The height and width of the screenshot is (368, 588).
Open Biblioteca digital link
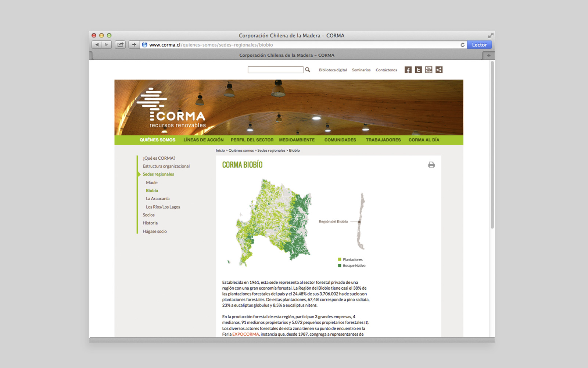333,70
